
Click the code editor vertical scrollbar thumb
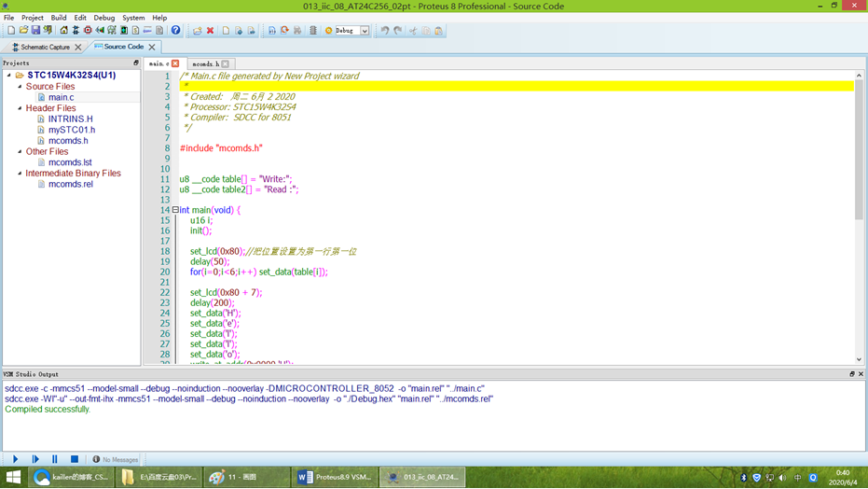pyautogui.click(x=859, y=149)
